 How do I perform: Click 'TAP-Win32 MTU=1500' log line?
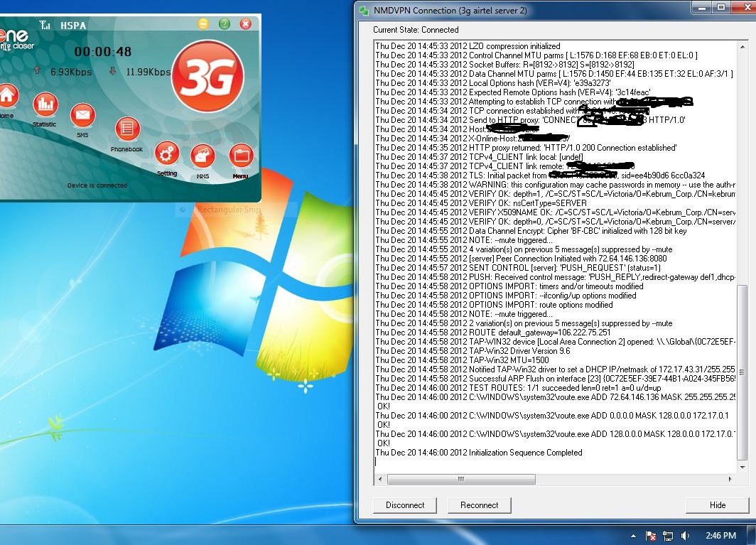point(462,360)
